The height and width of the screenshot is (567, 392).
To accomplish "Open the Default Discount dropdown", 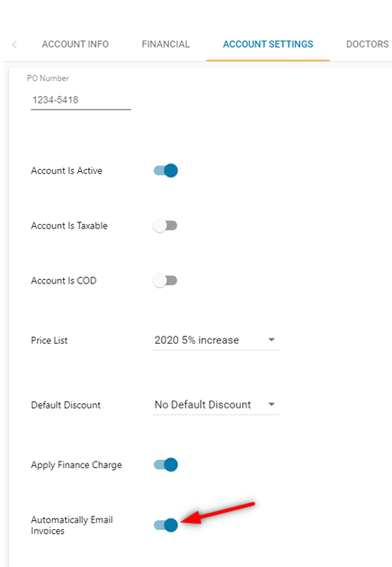I will (x=216, y=405).
